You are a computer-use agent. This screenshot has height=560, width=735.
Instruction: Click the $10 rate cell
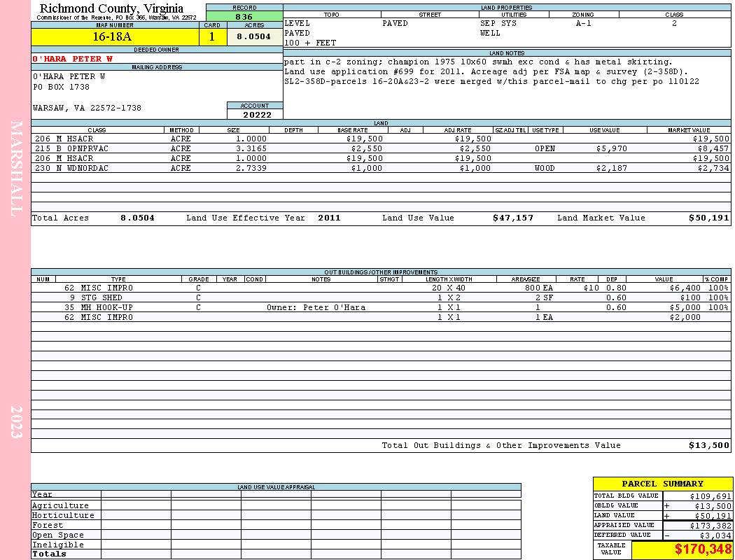tap(591, 288)
